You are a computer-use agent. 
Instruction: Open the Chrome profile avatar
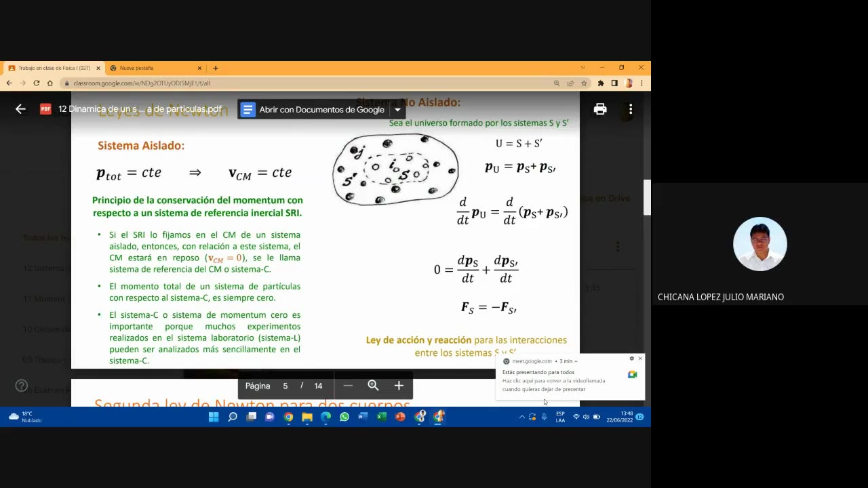click(629, 83)
